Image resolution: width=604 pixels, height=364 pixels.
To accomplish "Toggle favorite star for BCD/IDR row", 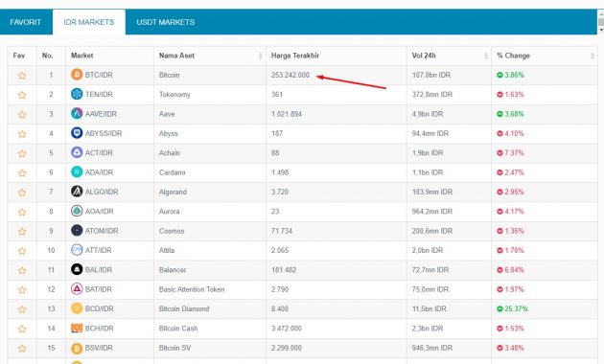I will 22,309.
